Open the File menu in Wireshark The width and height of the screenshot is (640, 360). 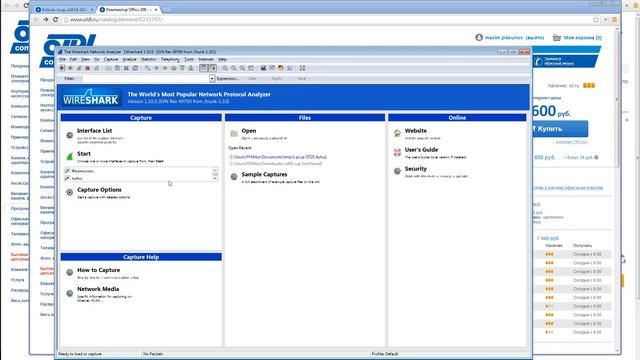[x=62, y=60]
